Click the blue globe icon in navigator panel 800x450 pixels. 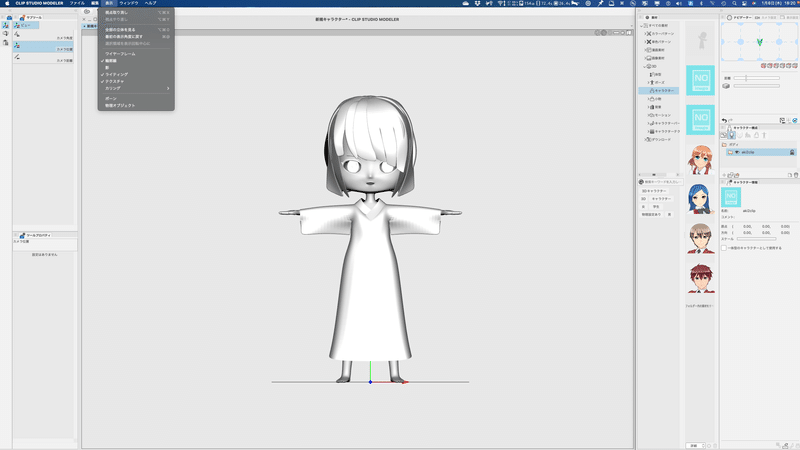795,120
